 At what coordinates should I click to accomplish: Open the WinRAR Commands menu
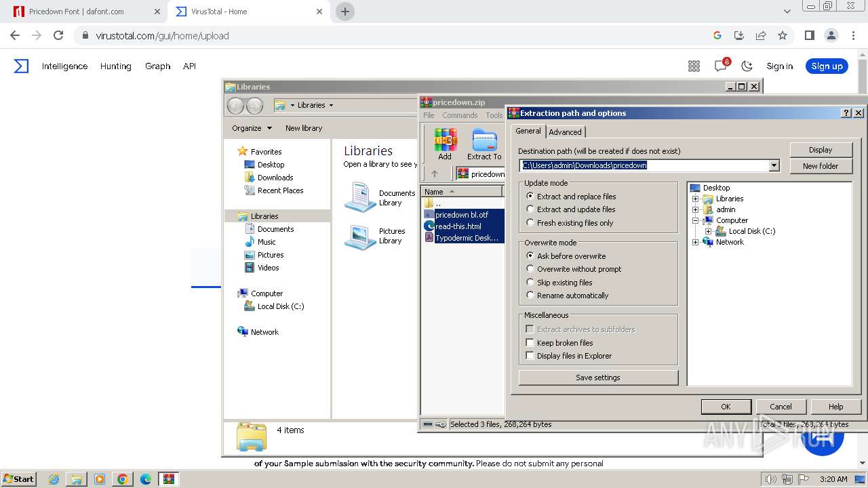(460, 115)
